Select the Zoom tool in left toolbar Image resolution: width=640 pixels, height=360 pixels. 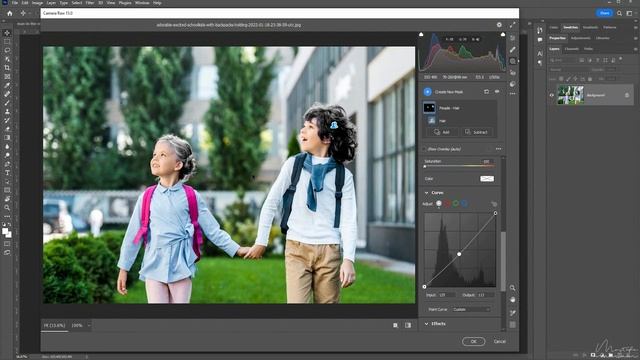tap(7, 208)
